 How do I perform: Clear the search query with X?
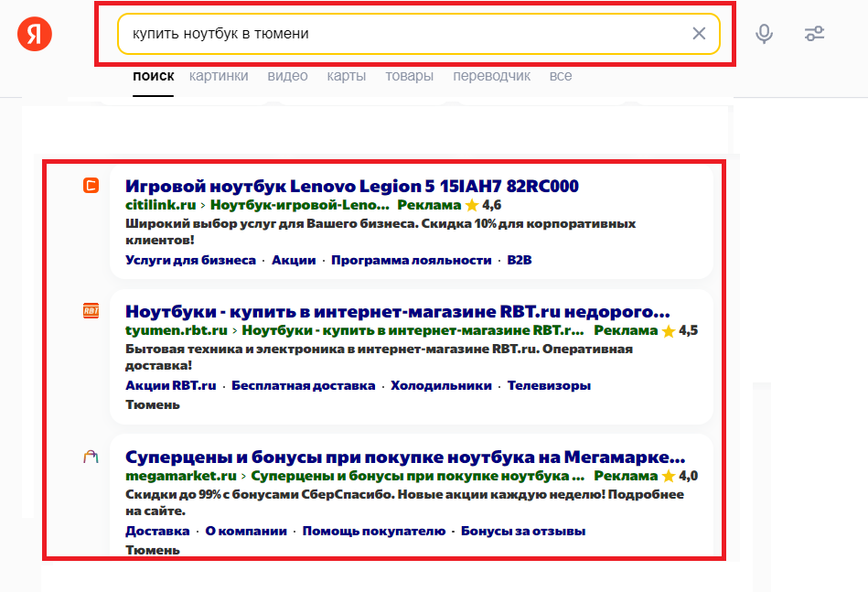point(699,34)
